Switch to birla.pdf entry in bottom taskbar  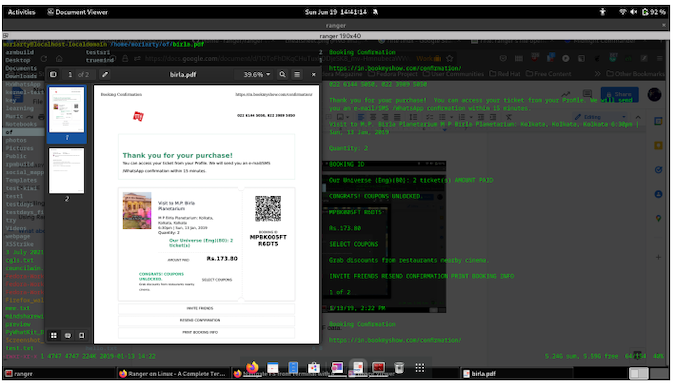[517, 374]
